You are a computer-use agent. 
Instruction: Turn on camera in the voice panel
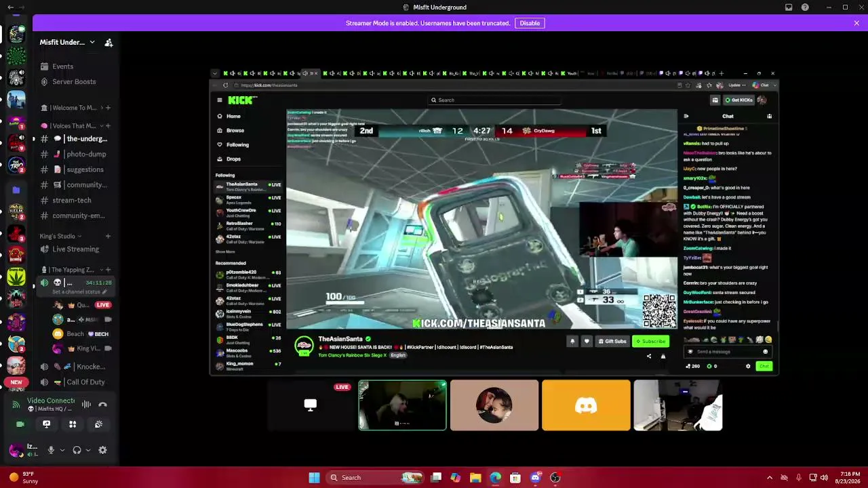(x=20, y=424)
